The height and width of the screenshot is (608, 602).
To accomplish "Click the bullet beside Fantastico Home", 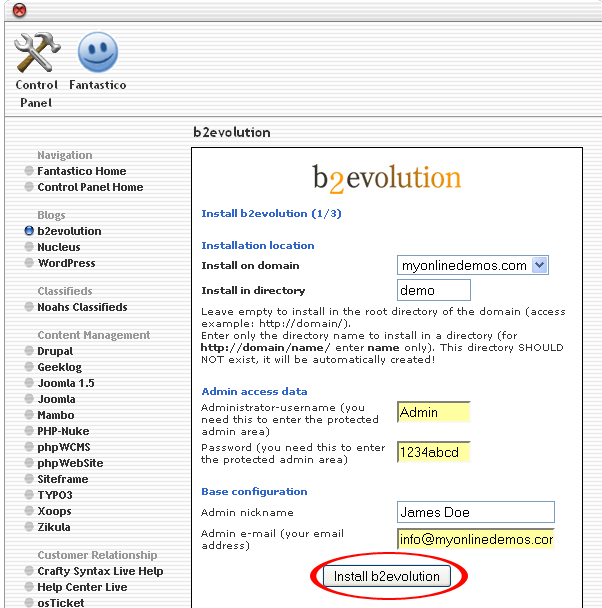I will 29,171.
